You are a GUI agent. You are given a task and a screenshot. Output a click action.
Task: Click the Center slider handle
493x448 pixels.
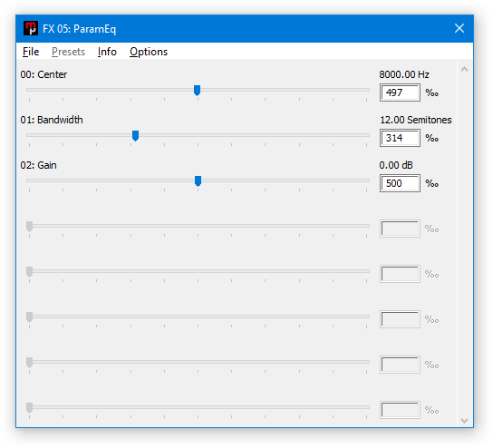pyautogui.click(x=198, y=91)
